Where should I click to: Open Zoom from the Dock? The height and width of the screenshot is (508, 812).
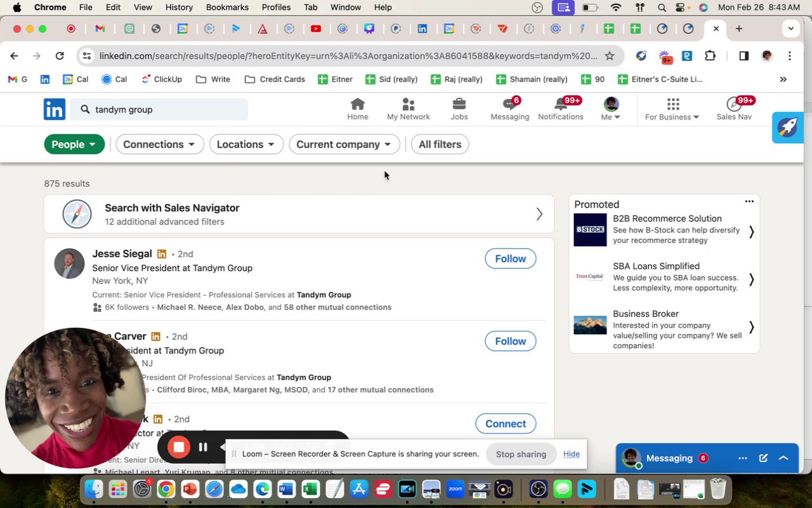point(455,489)
